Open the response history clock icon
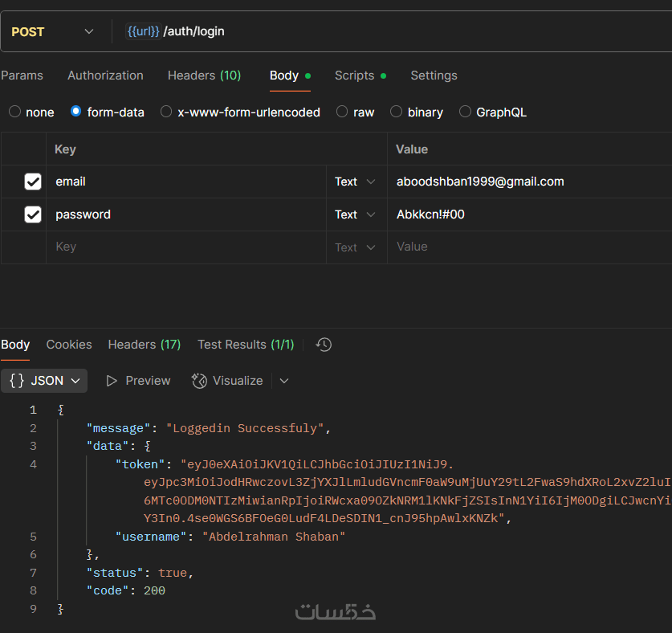Screen dimensions: 672x633 click(324, 345)
